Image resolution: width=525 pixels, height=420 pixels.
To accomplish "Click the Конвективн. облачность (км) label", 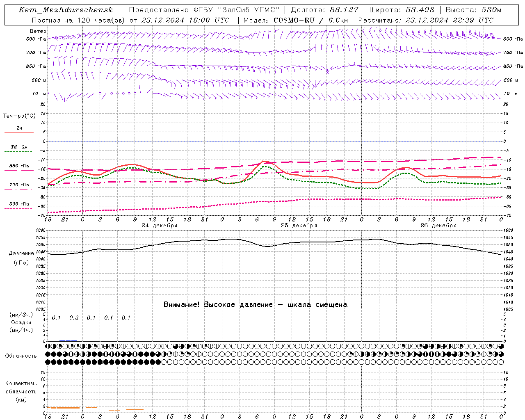I will coord(21,392).
